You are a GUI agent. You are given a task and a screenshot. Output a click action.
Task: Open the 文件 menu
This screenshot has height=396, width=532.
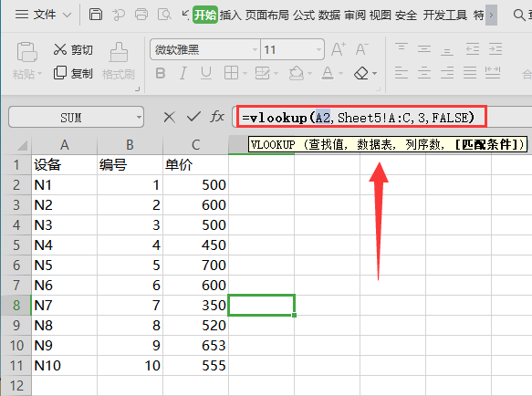coord(44,15)
